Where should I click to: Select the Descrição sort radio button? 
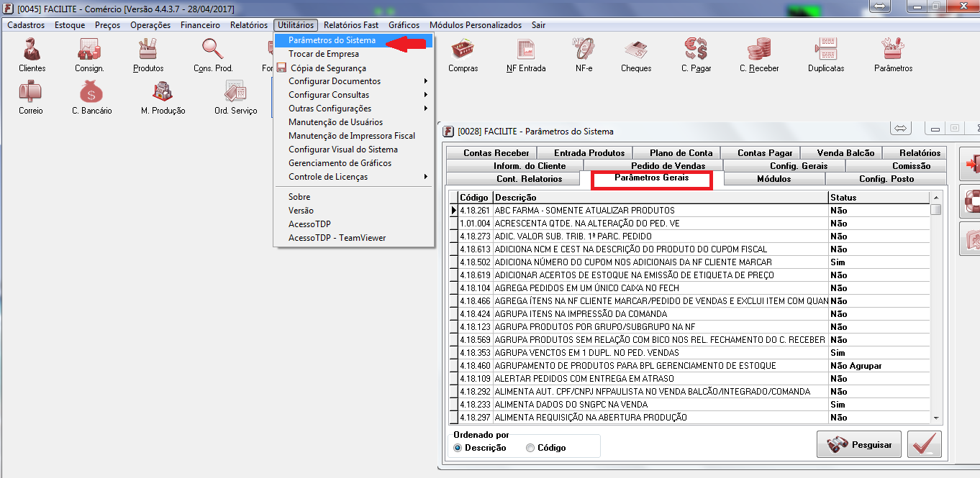point(458,448)
